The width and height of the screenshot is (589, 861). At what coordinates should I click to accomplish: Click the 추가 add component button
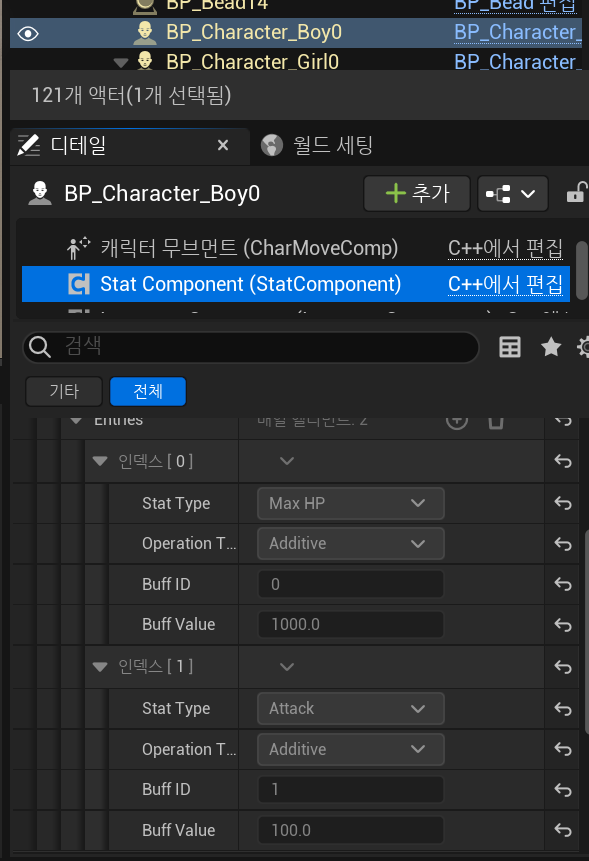[417, 194]
